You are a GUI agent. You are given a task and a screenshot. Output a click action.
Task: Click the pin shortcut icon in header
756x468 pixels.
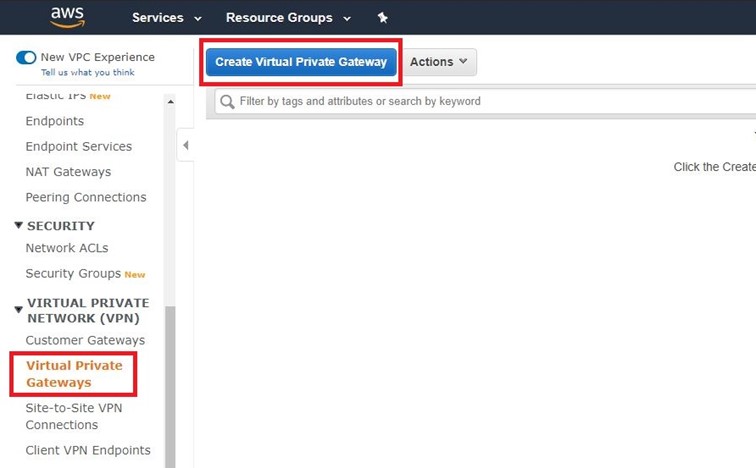(382, 18)
